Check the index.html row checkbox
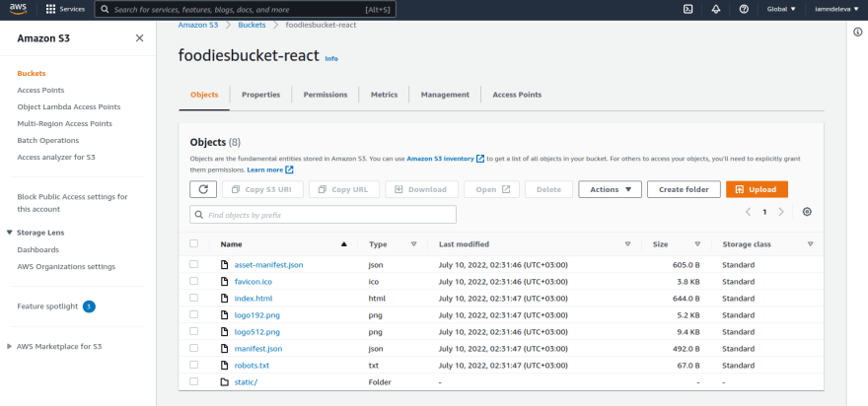 [193, 298]
